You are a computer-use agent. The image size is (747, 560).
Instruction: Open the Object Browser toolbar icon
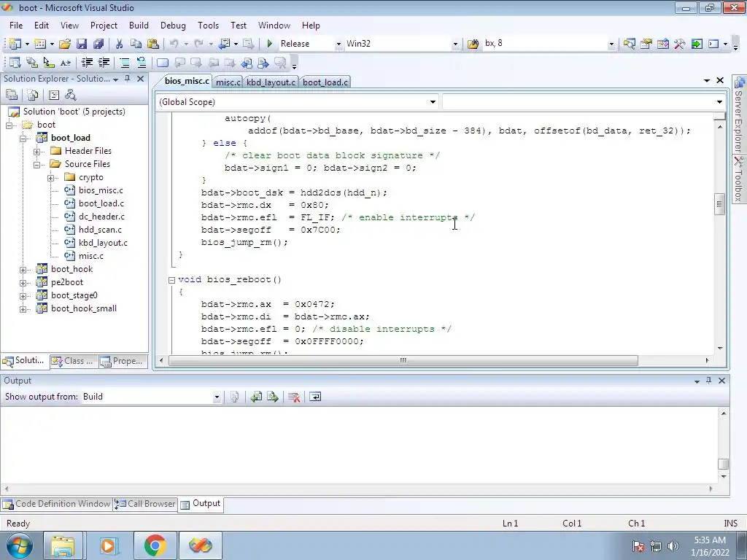(x=662, y=44)
